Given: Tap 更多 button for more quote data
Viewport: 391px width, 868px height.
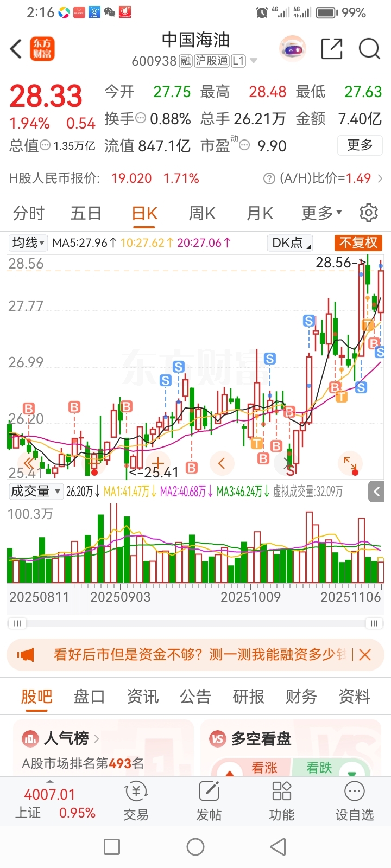Looking at the screenshot, I should click(x=360, y=145).
